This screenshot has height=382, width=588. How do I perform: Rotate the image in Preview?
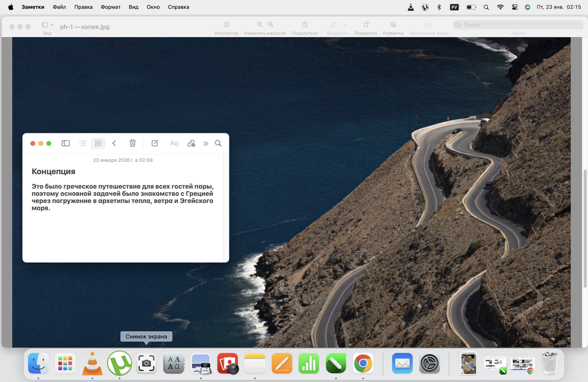coord(366,25)
